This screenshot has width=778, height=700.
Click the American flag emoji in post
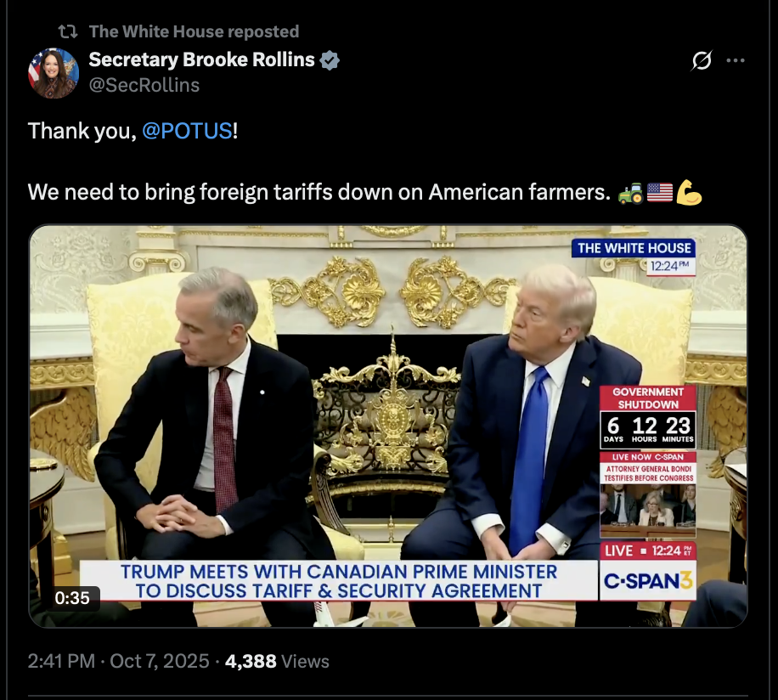pos(660,193)
